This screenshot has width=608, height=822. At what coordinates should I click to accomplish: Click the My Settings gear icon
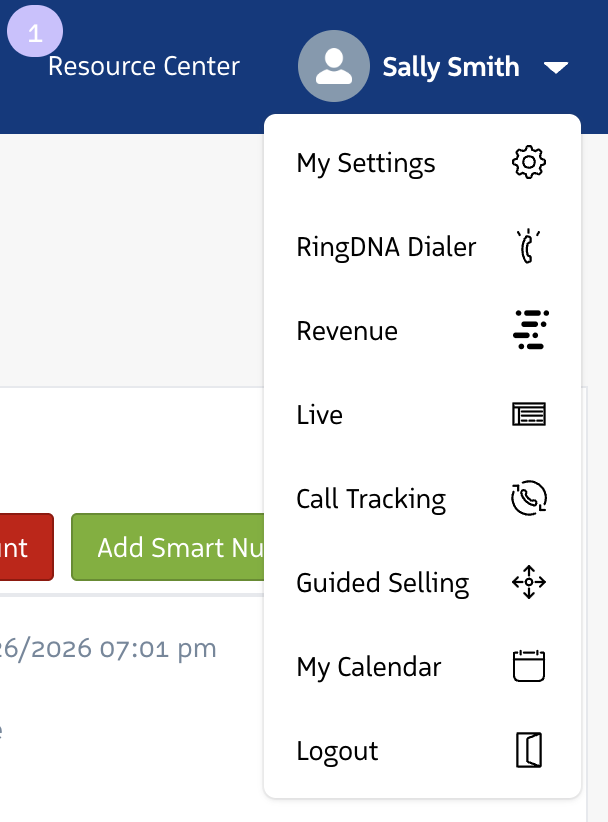click(529, 162)
